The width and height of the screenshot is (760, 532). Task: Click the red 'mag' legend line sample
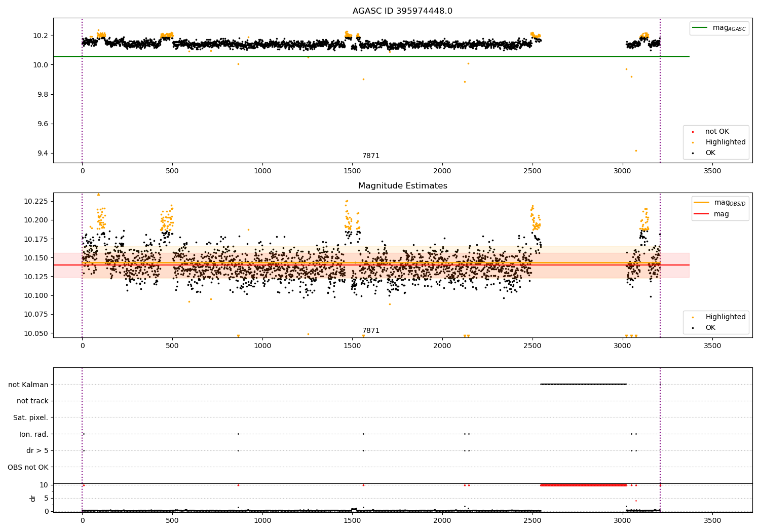[702, 214]
